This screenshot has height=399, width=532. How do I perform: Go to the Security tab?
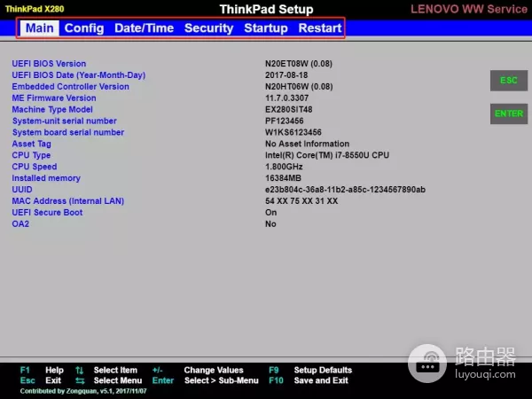pyautogui.click(x=208, y=28)
